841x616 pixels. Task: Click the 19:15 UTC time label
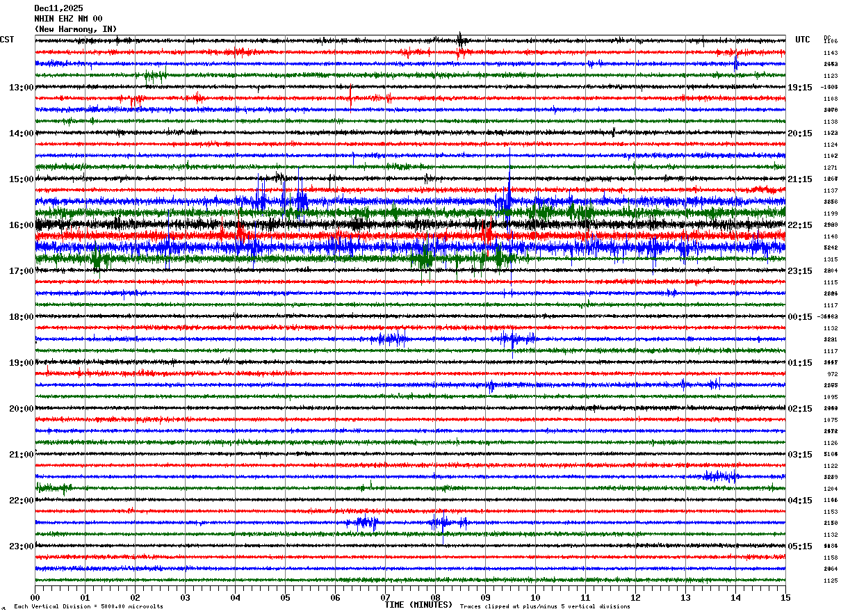800,88
